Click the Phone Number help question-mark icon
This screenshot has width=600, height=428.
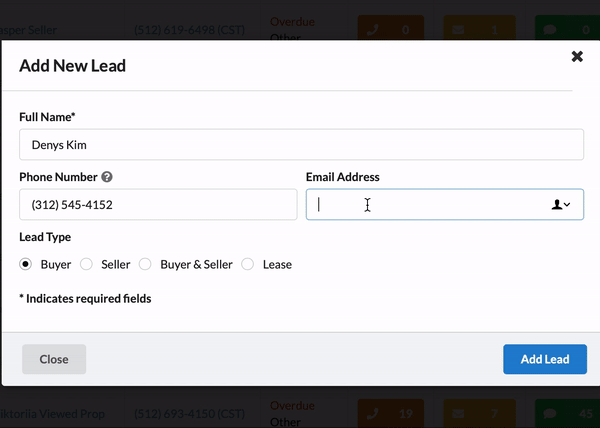(x=107, y=177)
